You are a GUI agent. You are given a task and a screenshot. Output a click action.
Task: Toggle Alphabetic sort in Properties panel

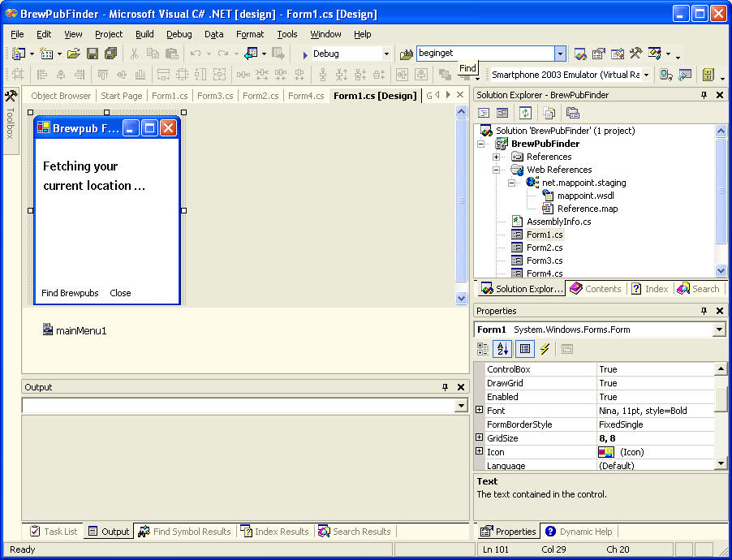[x=503, y=349]
